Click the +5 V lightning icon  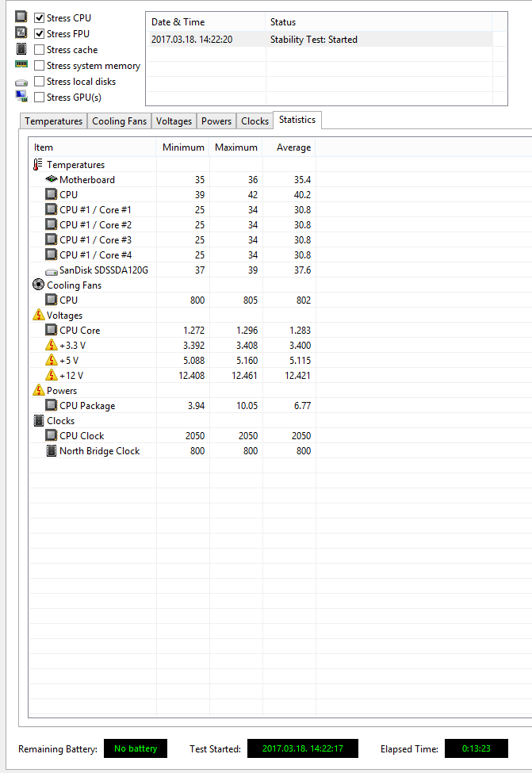pos(52,360)
